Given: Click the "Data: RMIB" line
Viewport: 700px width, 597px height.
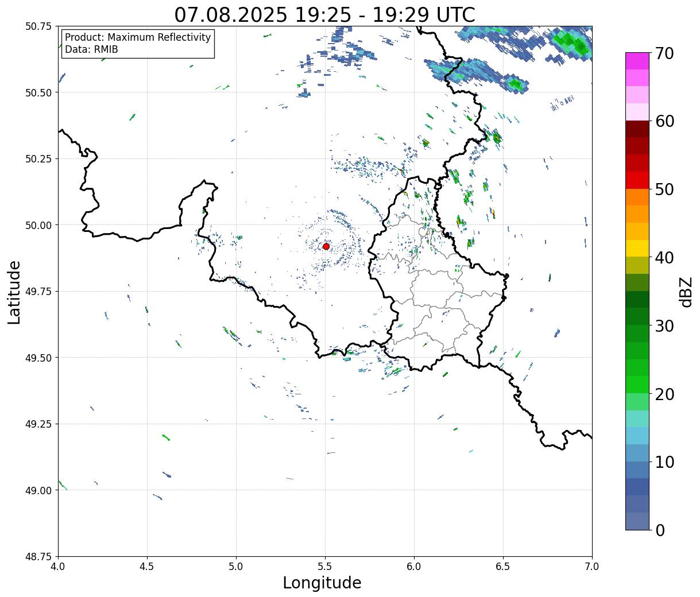Looking at the screenshot, I should pyautogui.click(x=91, y=49).
